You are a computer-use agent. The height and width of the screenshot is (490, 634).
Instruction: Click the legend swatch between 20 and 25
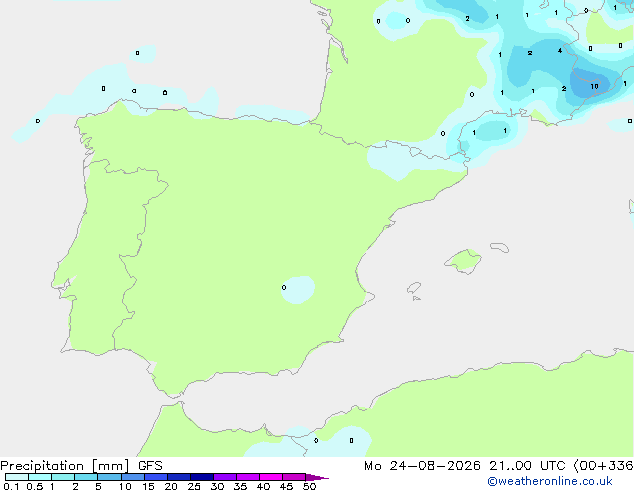click(179, 477)
